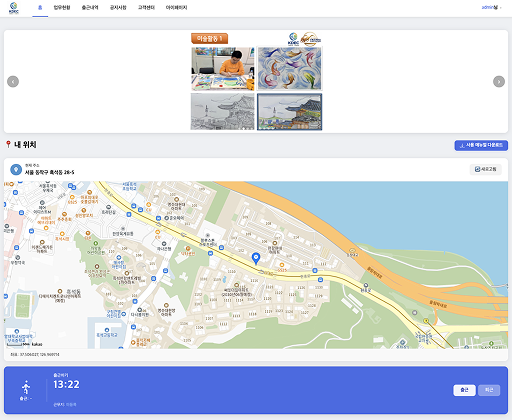Show previous banner slide with left arrow
The width and height of the screenshot is (512, 420).
coord(13,82)
